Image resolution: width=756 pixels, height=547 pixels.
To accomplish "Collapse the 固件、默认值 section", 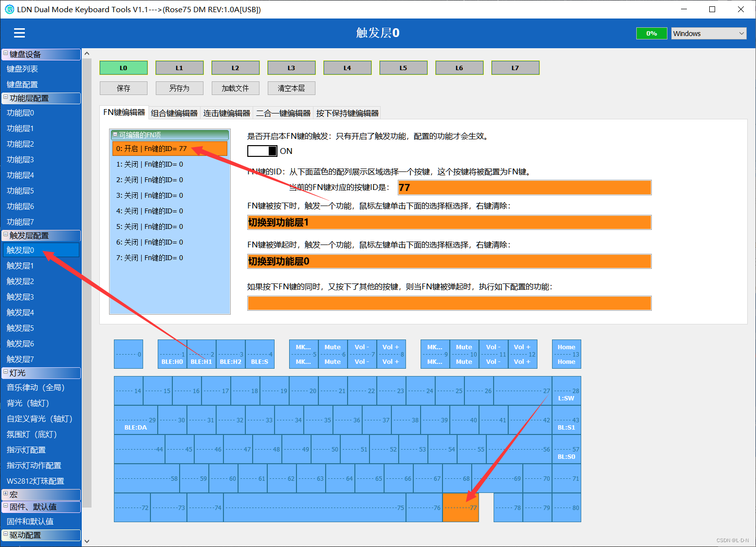I will [5, 506].
